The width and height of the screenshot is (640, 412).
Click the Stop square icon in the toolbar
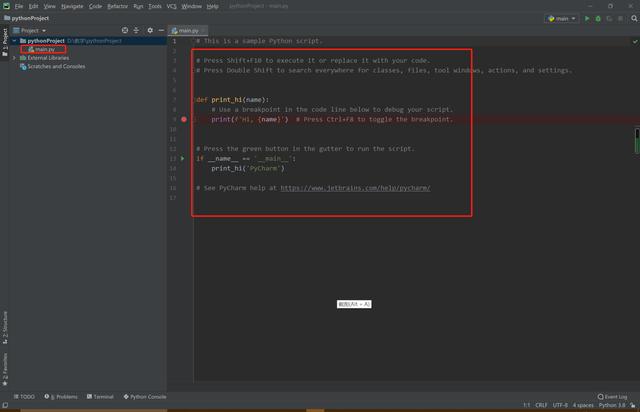pos(620,18)
